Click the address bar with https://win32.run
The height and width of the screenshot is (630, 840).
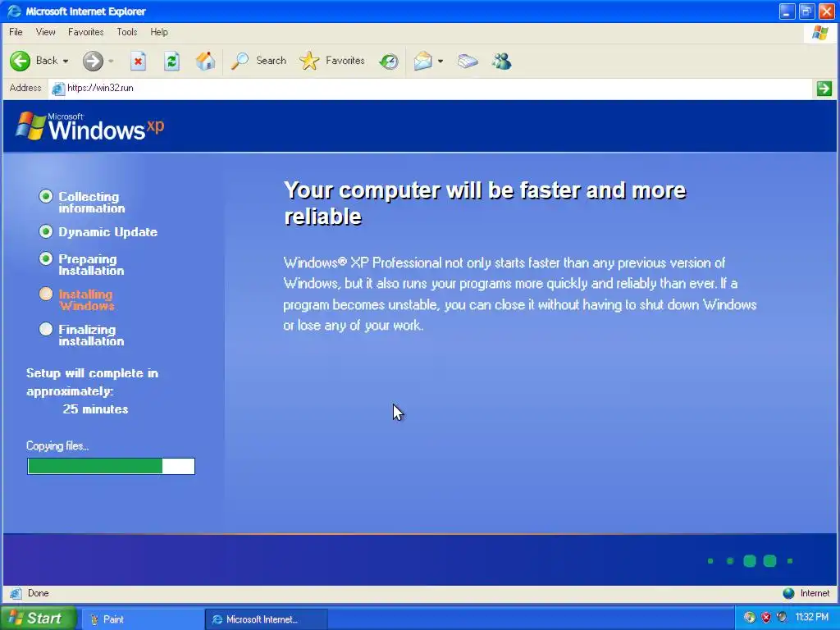pos(430,89)
